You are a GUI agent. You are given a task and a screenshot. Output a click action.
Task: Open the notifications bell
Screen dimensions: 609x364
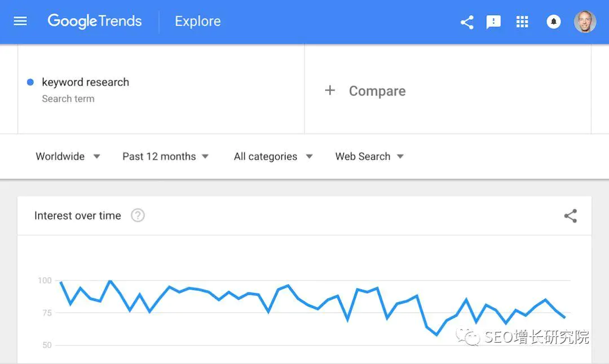(x=554, y=22)
